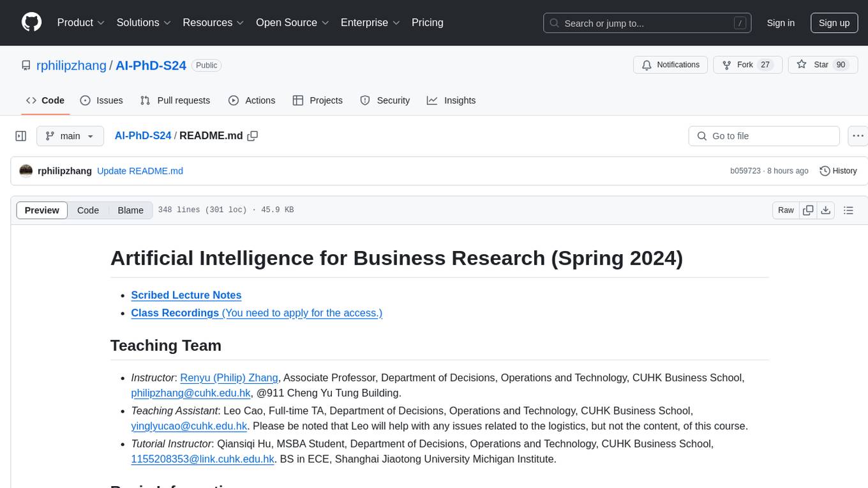Go to AI-PhD-S24 breadcrumb folder
Screen dimensions: 868x488
tap(143, 135)
